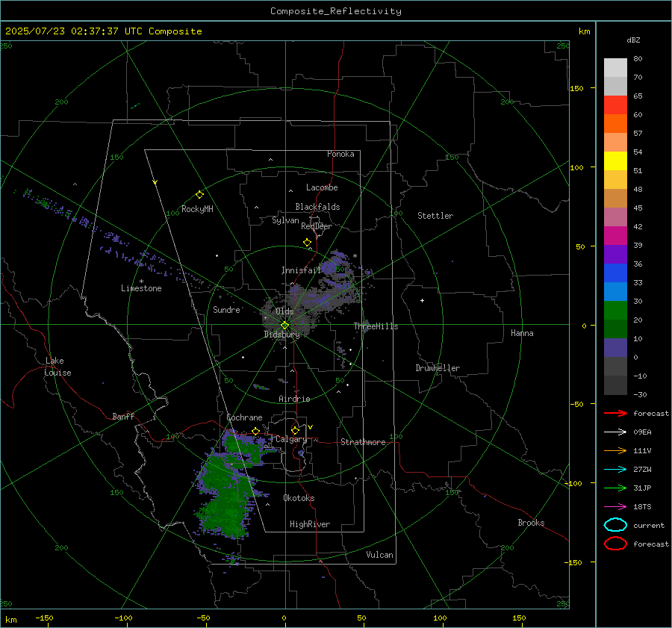
Task: Click the Lacombe city label
Action: tap(322, 187)
